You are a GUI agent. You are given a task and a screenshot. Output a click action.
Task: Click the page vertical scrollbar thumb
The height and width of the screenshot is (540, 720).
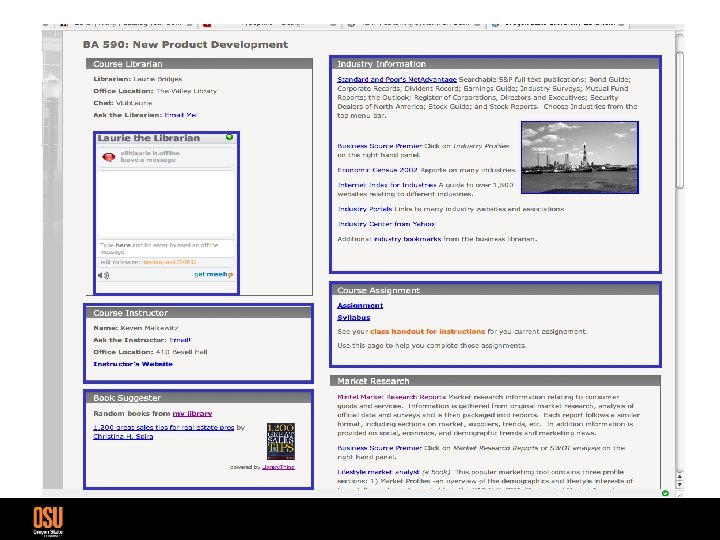[680, 119]
